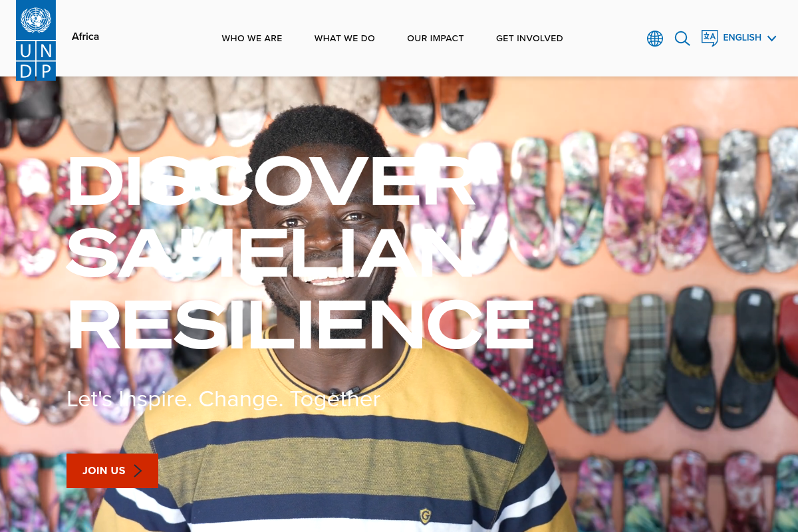The image size is (798, 532).
Task: Open the WHAT WE DO menu
Action: (344, 39)
